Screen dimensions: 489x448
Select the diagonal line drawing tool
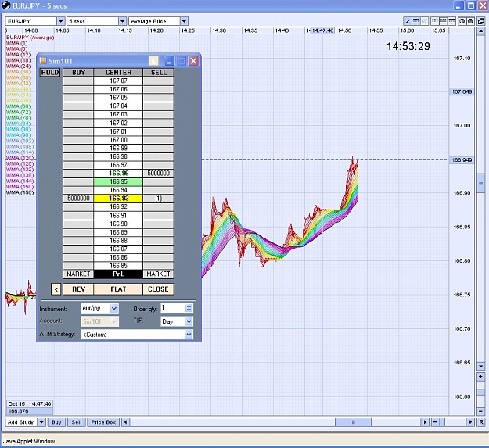pos(408,21)
